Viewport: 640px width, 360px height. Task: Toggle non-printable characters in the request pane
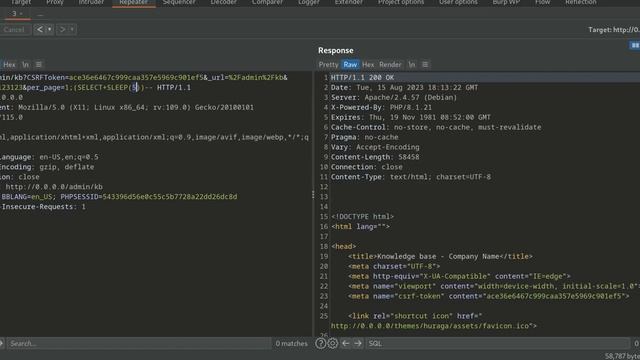point(25,64)
